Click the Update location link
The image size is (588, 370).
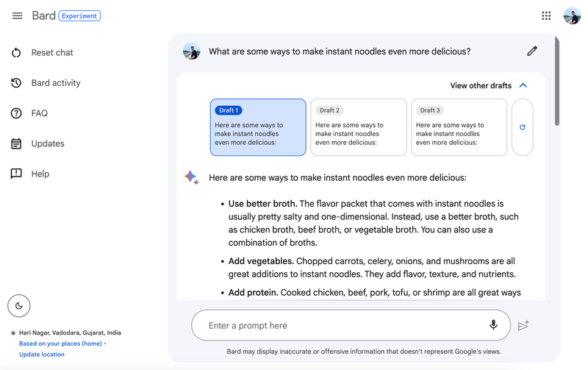[x=42, y=355]
